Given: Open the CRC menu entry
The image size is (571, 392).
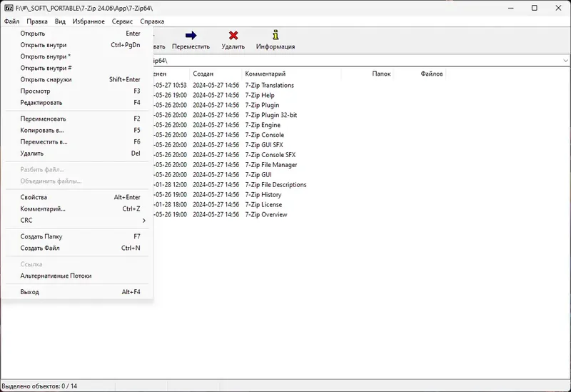Looking at the screenshot, I should [77, 221].
